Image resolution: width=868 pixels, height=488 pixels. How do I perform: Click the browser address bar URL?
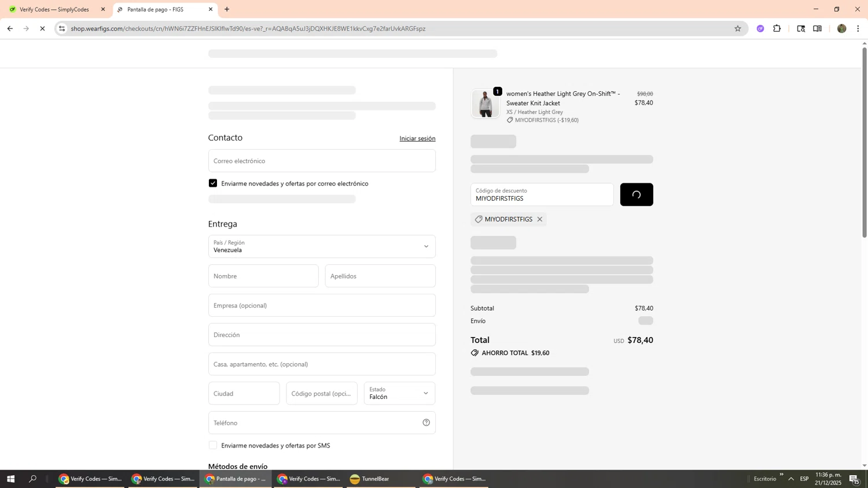click(x=248, y=28)
